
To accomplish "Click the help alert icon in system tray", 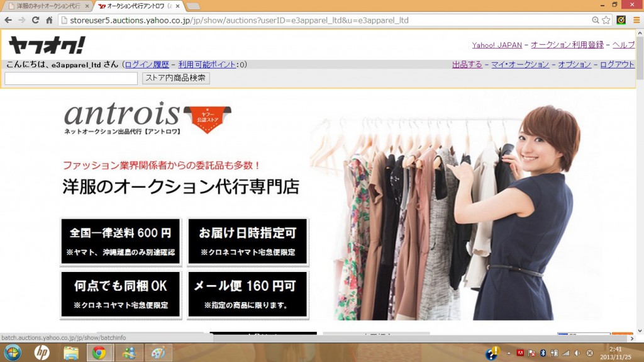I will pyautogui.click(x=492, y=353).
